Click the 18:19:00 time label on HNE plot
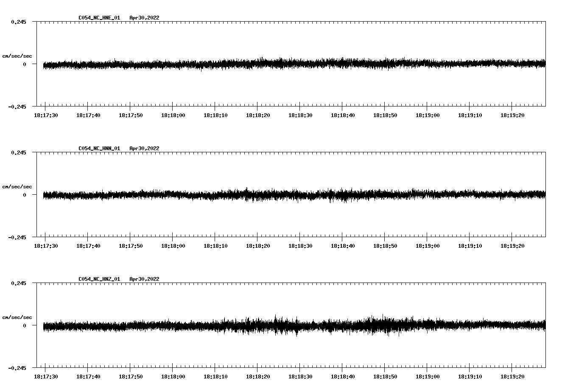The image size is (576, 392). point(428,115)
